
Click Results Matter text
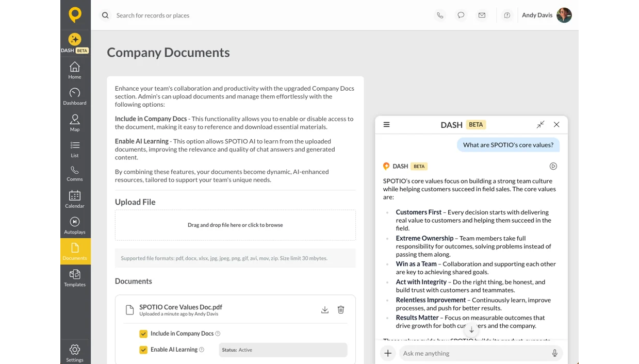417,318
